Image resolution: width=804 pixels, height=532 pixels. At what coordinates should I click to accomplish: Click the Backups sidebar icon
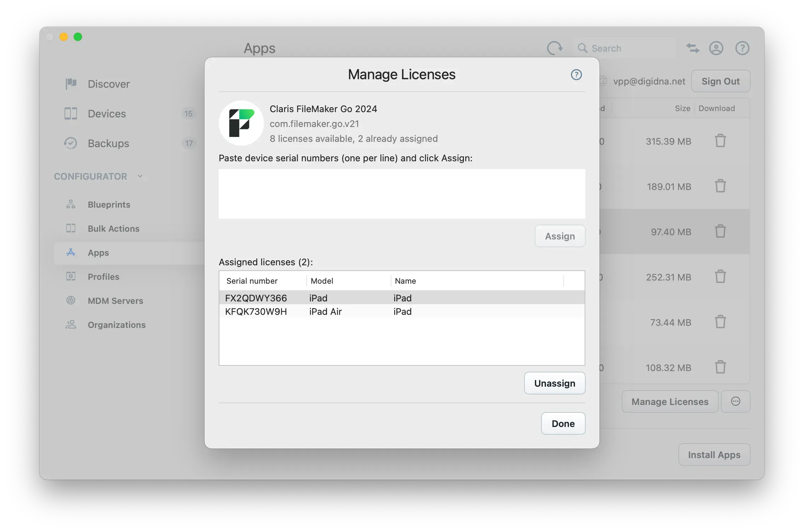71,143
